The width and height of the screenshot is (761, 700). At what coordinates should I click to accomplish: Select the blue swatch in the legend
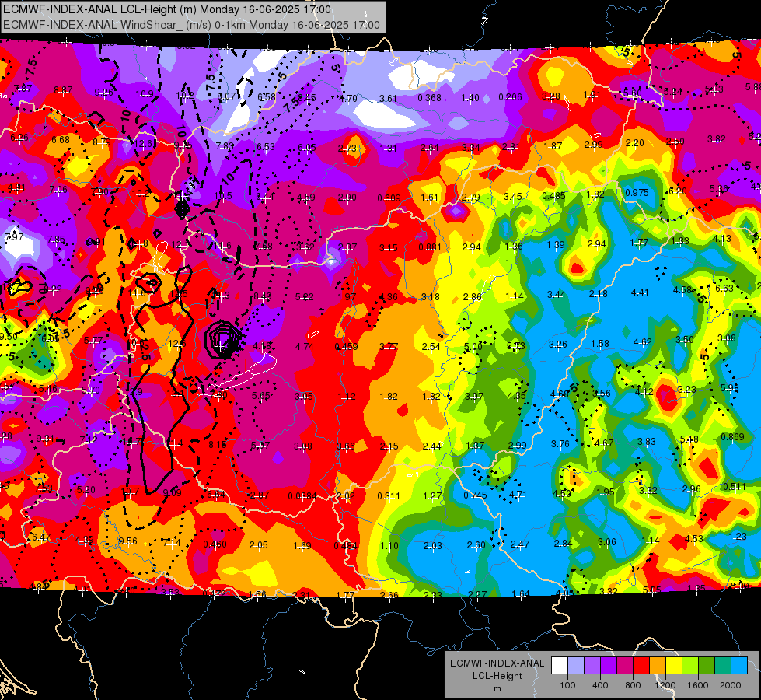point(739,666)
